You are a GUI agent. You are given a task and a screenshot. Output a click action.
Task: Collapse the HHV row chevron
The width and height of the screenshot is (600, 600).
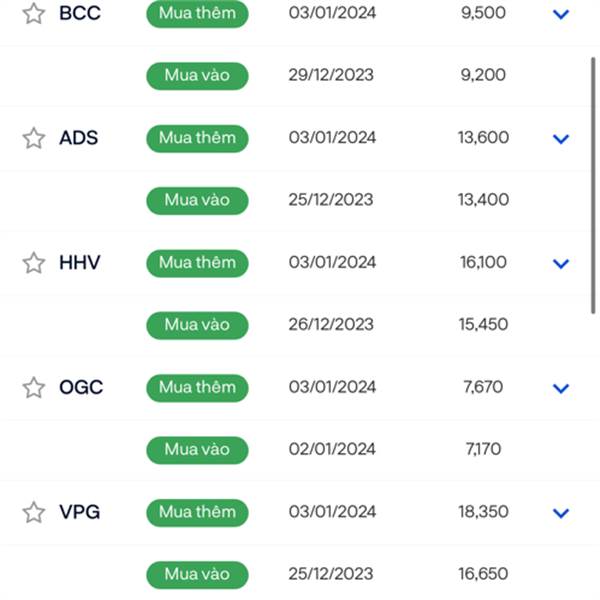(561, 264)
